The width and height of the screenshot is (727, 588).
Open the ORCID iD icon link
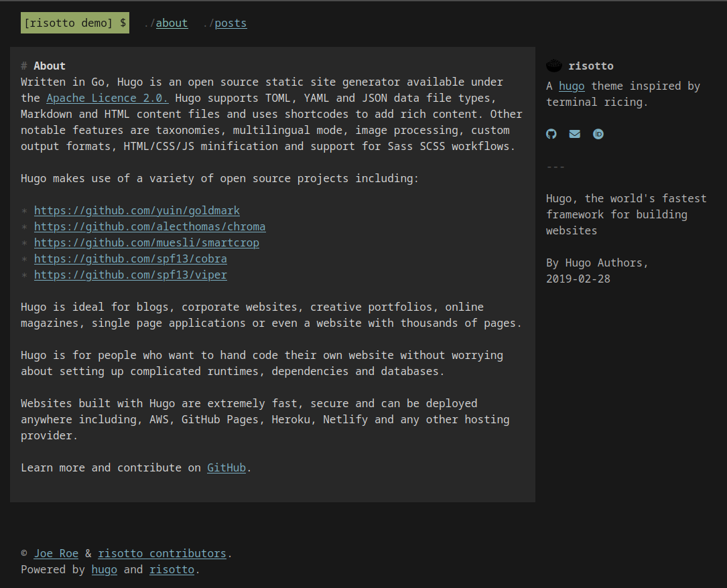point(598,134)
